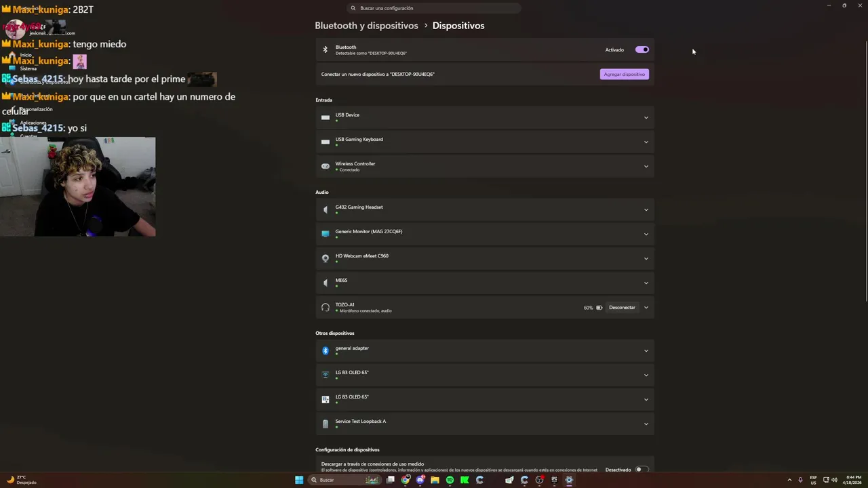Click Desconectar for TOZO-A1
The width and height of the screenshot is (868, 488).
[x=622, y=308]
